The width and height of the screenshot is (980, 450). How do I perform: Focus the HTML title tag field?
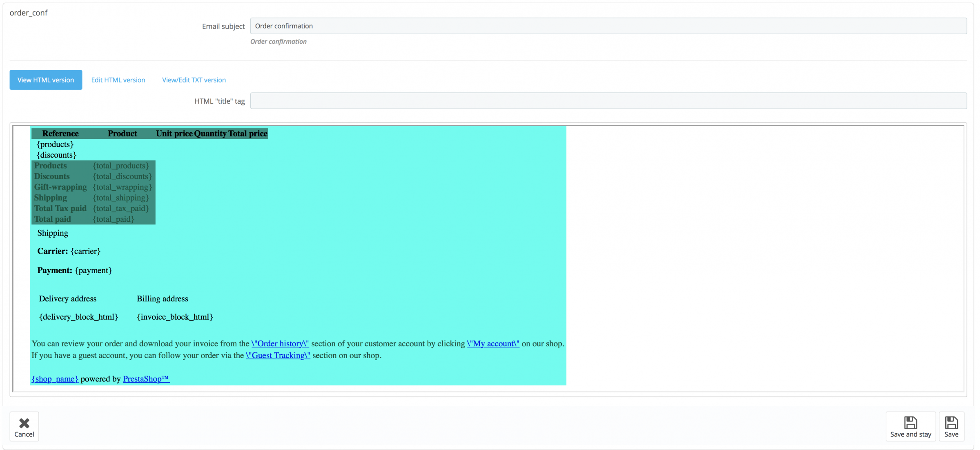608,101
